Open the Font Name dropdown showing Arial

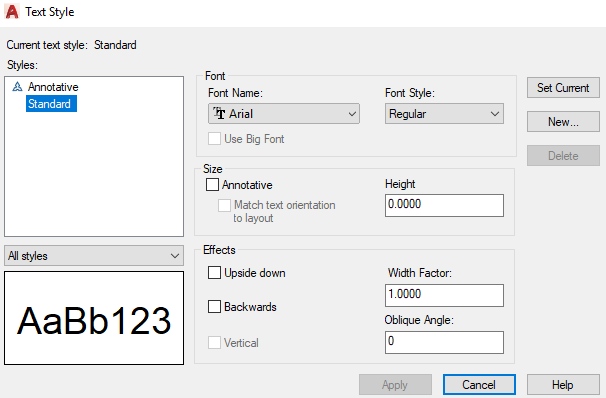pyautogui.click(x=284, y=114)
